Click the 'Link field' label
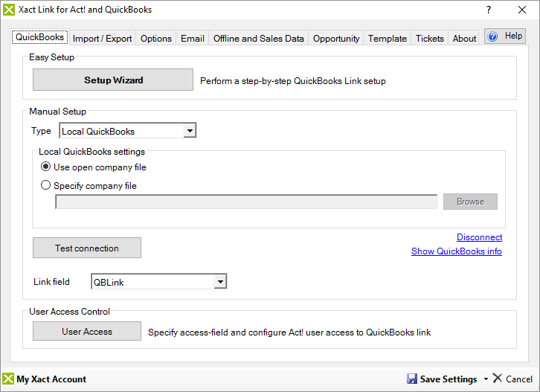The image size is (540, 392). [51, 282]
